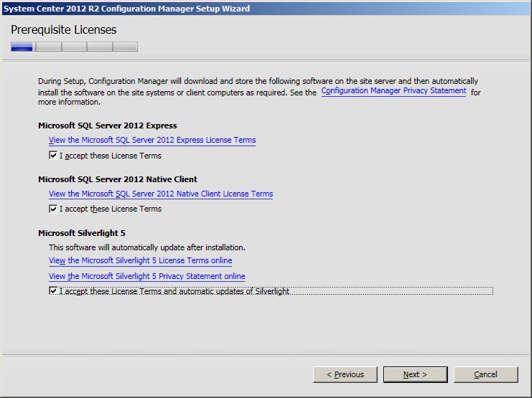Click the Next button
The image size is (532, 398).
pos(415,374)
